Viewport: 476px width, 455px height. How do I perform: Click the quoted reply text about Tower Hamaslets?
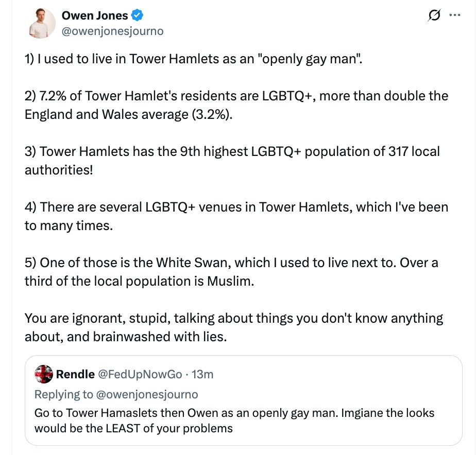[232, 421]
